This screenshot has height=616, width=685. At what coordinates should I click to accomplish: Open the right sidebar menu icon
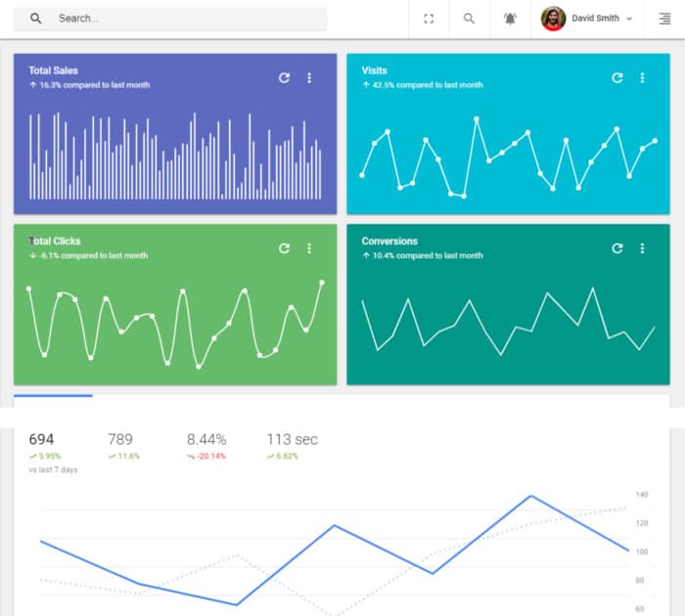pos(664,19)
